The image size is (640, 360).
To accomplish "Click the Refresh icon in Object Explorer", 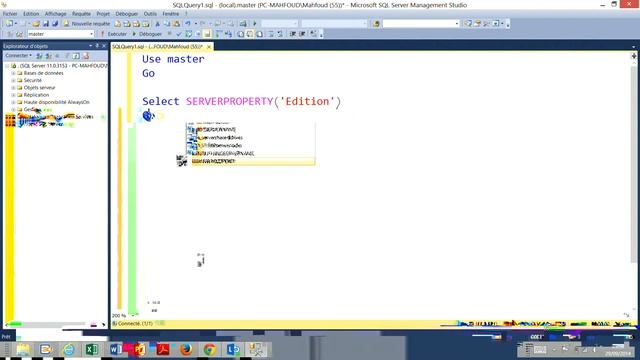I will [76, 56].
